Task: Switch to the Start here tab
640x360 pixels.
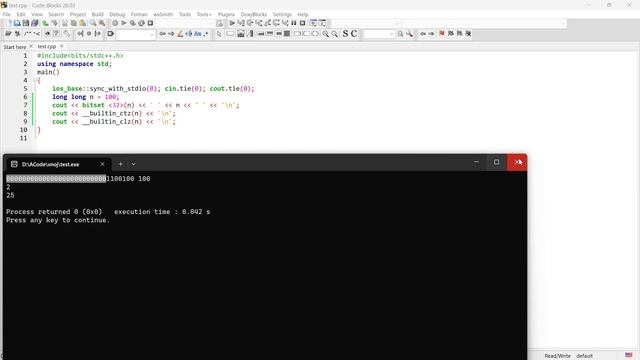Action: tap(15, 47)
